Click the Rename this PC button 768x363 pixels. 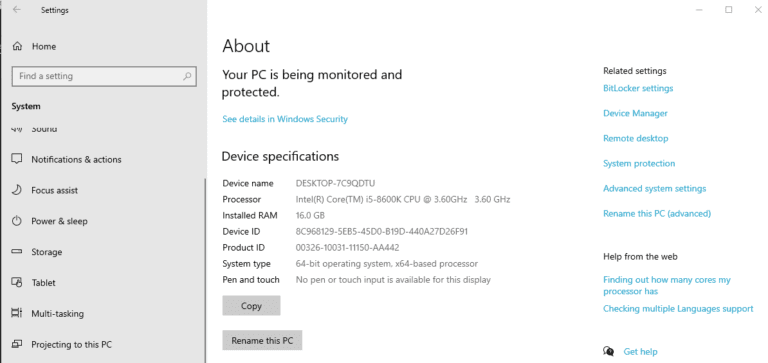pyautogui.click(x=262, y=340)
